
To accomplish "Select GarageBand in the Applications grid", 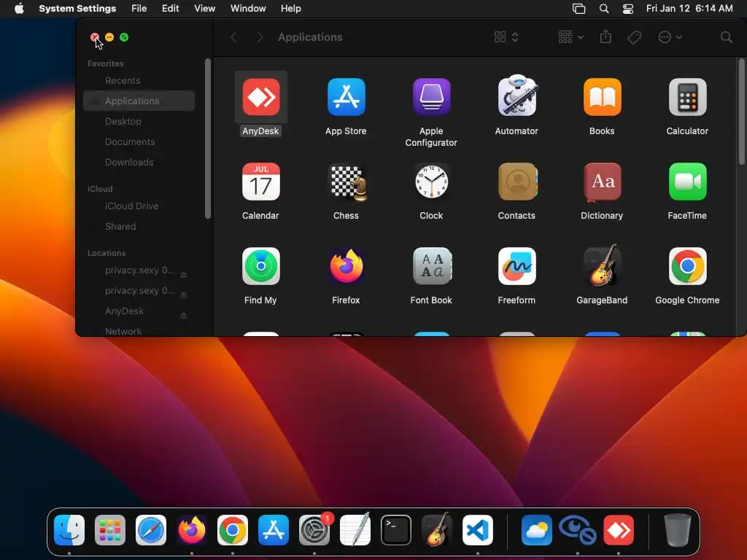I will 602,265.
